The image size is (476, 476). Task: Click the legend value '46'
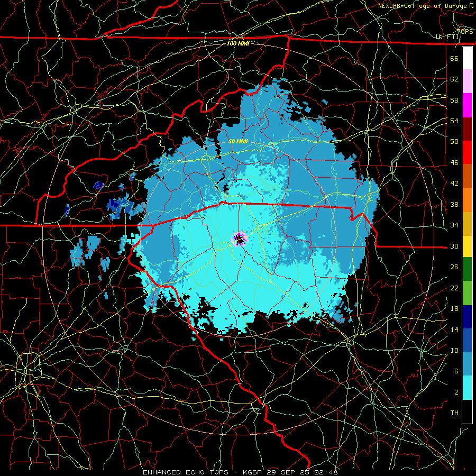454,162
